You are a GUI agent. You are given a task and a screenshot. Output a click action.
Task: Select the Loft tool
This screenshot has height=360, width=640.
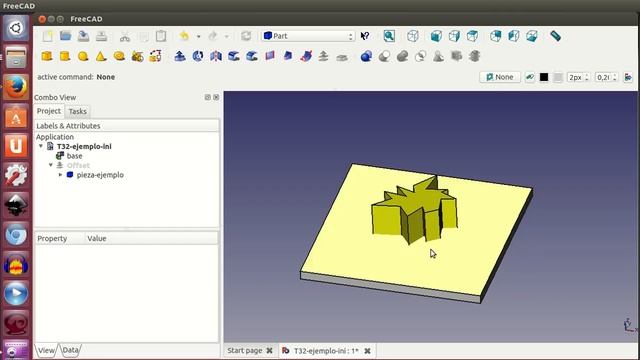287,56
